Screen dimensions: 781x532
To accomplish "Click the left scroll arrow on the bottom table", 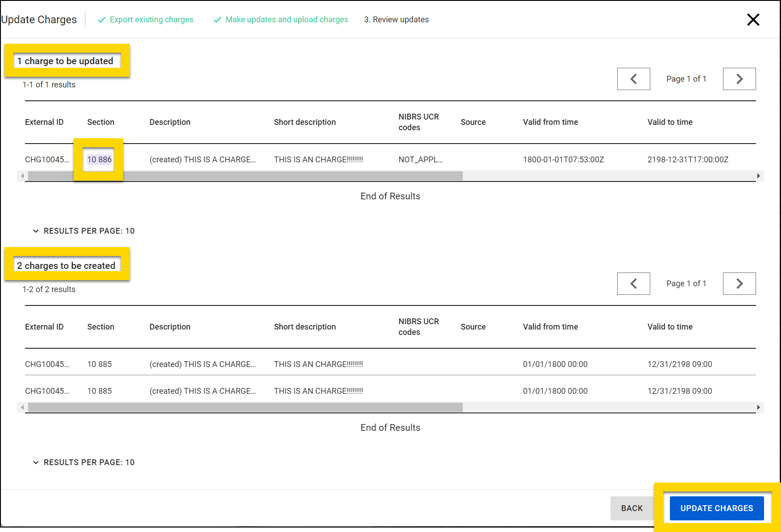I will (22, 407).
